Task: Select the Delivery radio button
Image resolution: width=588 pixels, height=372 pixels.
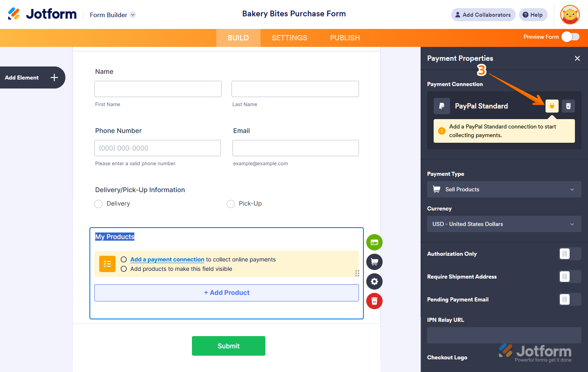Action: 98,204
